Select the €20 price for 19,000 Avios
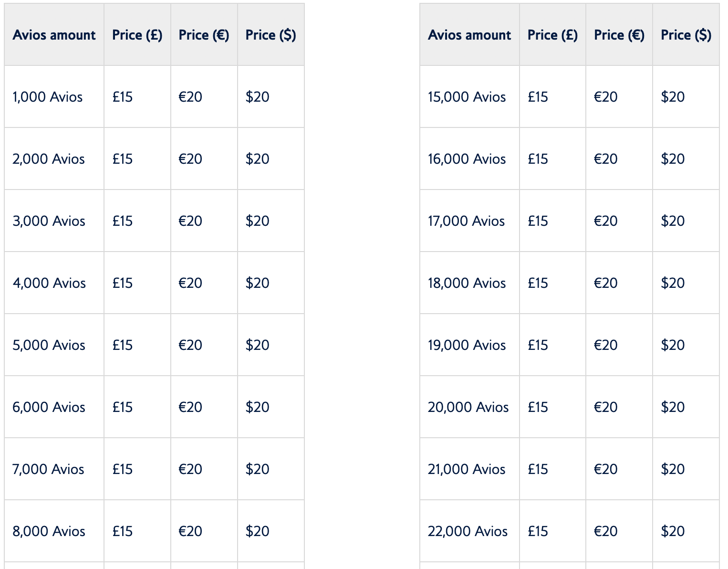The width and height of the screenshot is (728, 569). pos(605,345)
